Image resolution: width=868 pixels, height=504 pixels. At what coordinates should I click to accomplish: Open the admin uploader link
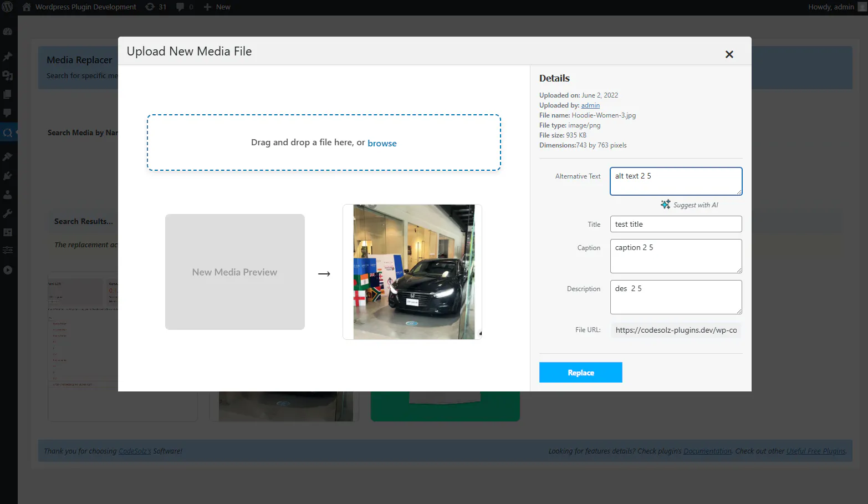pos(590,105)
